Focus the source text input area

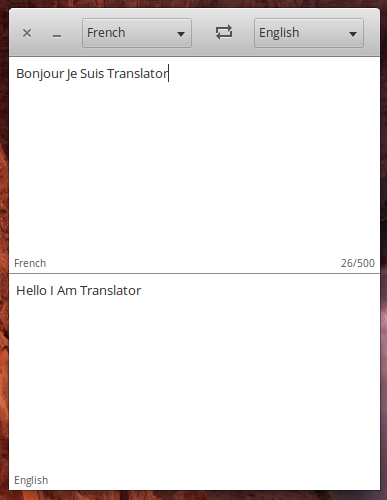click(194, 157)
